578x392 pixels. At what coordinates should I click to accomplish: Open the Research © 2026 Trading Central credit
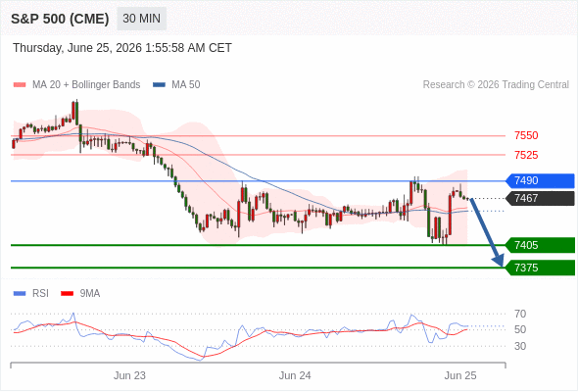tap(496, 85)
